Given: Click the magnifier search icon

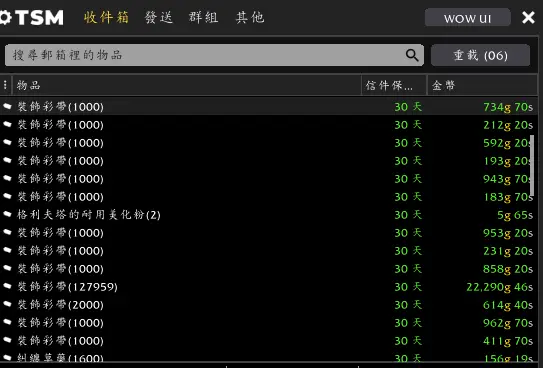Looking at the screenshot, I should click(412, 55).
